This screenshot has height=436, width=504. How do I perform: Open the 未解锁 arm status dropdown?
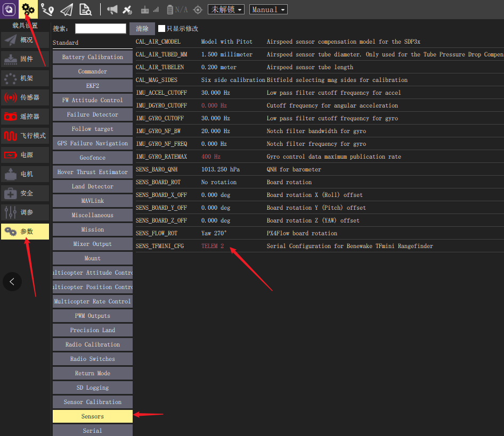pos(226,10)
